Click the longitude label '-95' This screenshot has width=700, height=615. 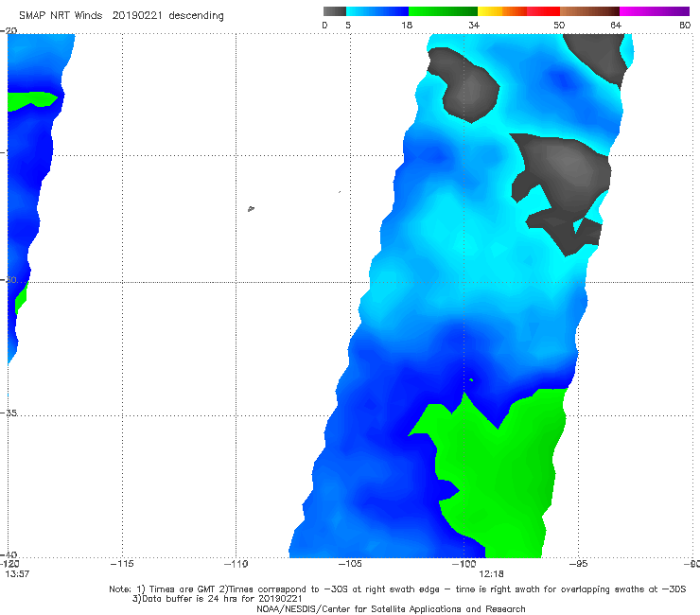tap(578, 564)
